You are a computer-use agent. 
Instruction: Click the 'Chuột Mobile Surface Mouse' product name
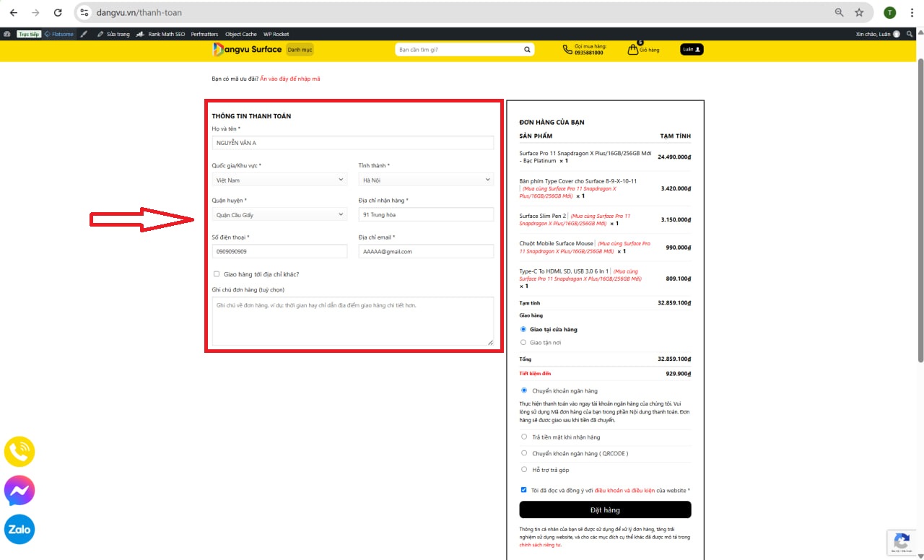(x=556, y=244)
